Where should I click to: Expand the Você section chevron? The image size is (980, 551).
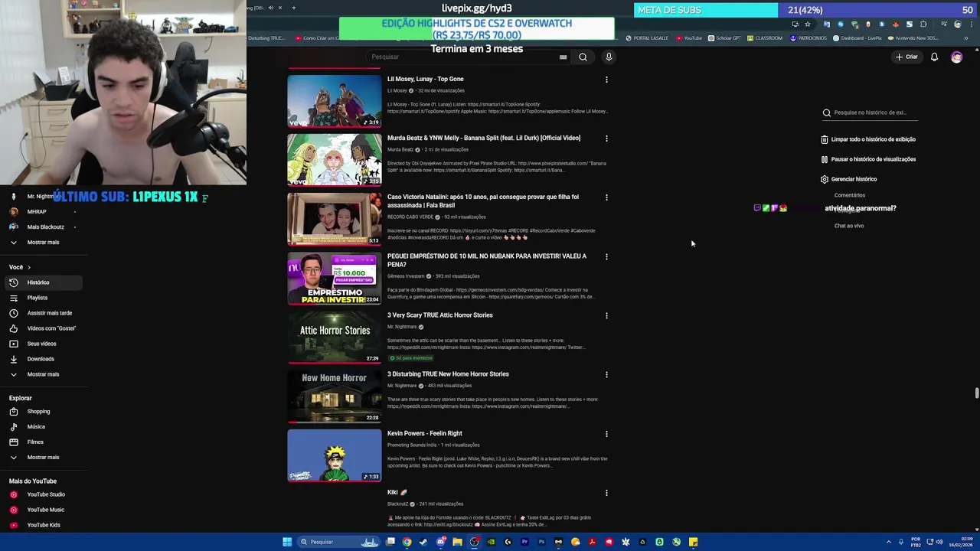point(29,267)
